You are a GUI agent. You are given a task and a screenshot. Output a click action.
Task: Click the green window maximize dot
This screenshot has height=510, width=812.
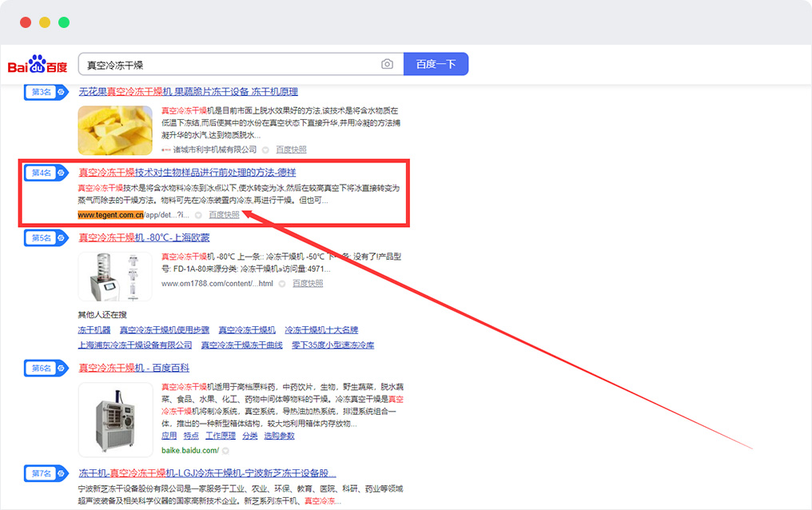click(x=64, y=22)
